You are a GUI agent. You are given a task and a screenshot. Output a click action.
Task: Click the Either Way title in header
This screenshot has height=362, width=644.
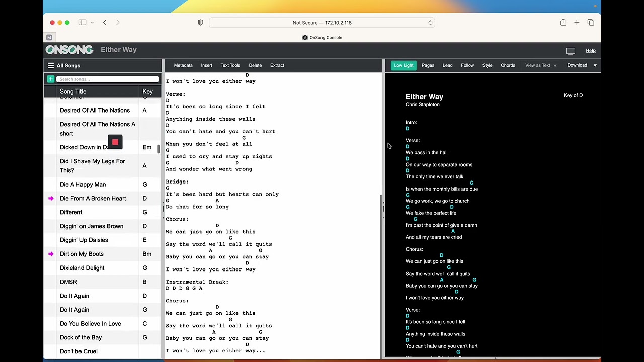tap(119, 50)
